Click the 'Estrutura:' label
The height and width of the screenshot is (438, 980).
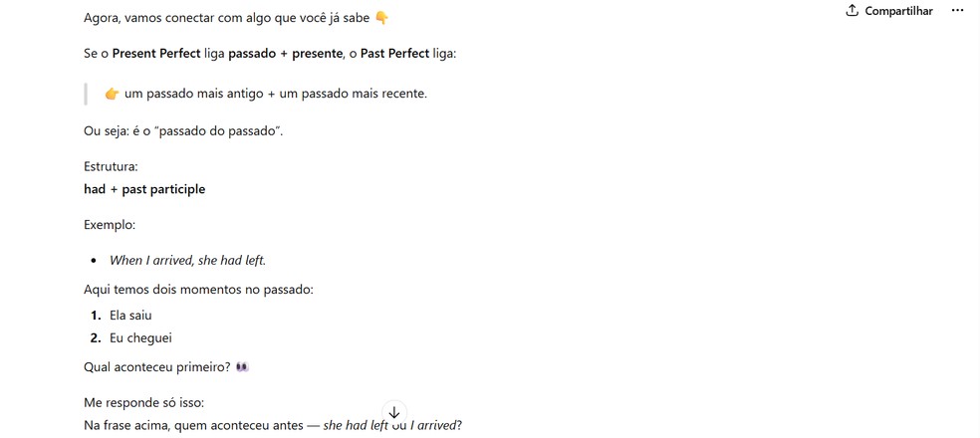tap(111, 167)
